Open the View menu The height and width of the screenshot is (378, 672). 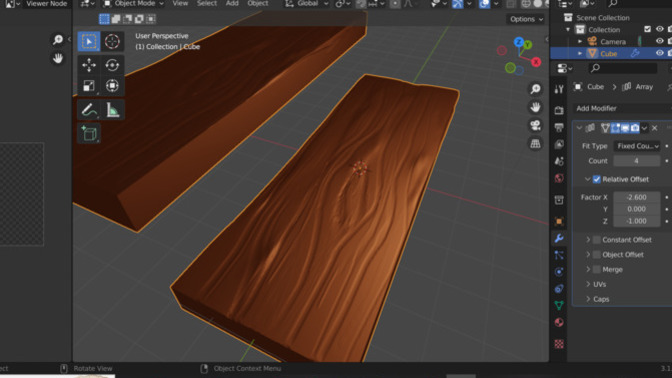point(180,3)
